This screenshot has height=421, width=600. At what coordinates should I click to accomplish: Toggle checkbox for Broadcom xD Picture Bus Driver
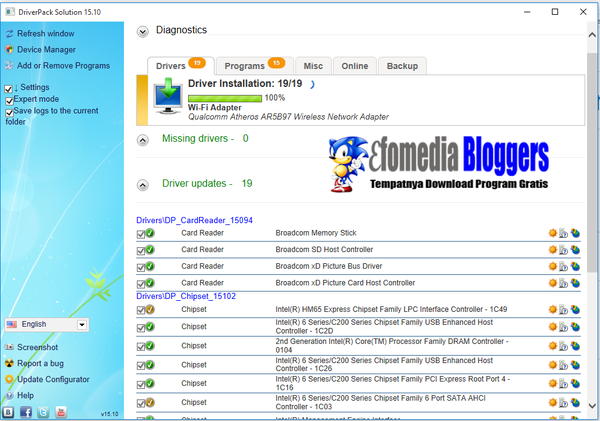click(x=140, y=268)
